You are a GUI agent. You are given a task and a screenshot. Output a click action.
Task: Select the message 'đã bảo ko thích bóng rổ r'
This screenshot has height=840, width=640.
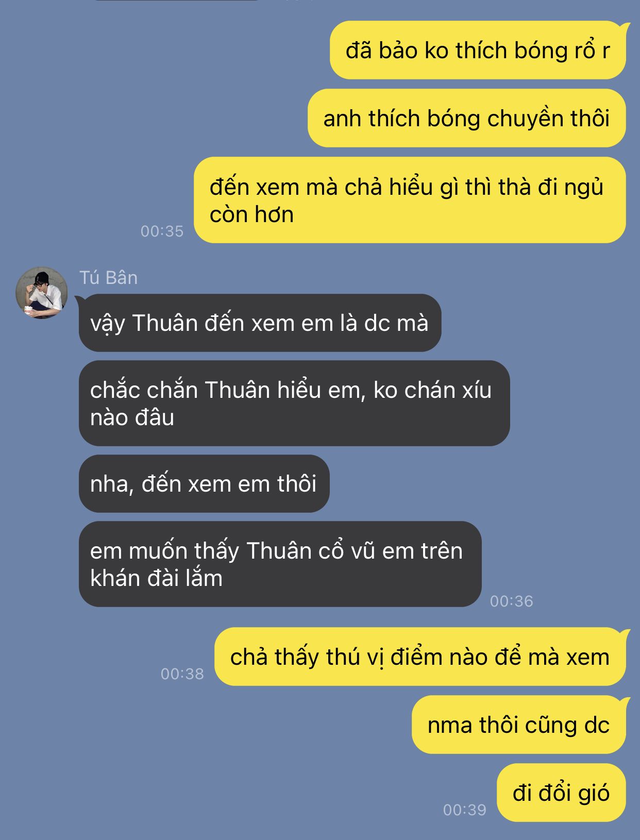[478, 51]
